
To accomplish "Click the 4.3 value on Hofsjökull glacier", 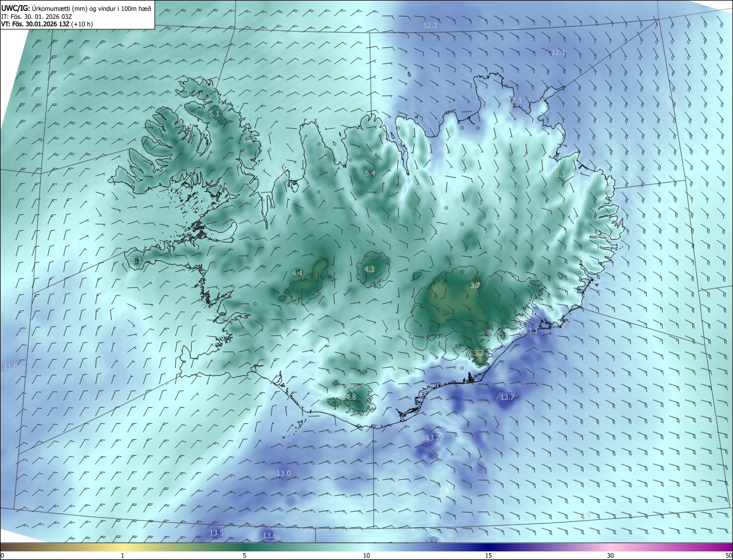I will tap(369, 269).
